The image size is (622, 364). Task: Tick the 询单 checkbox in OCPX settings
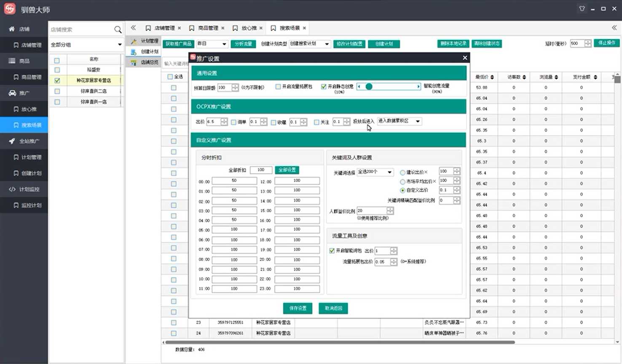tap(233, 122)
